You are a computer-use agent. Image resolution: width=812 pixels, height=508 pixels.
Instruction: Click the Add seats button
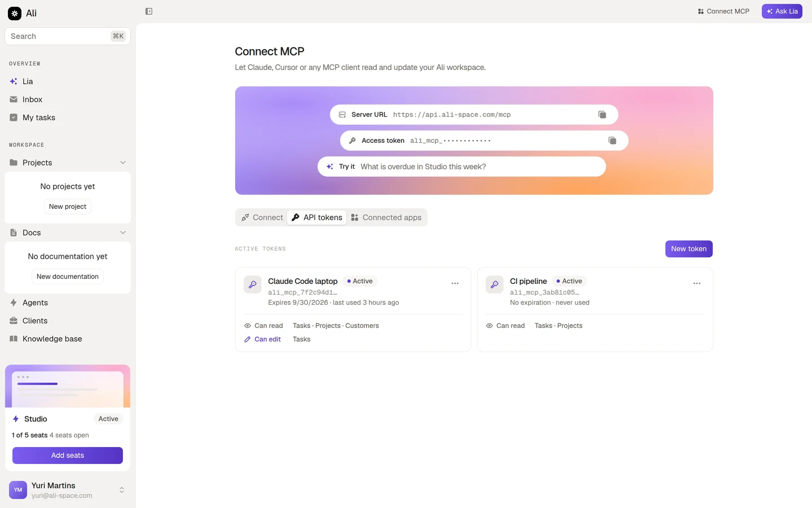tap(68, 456)
